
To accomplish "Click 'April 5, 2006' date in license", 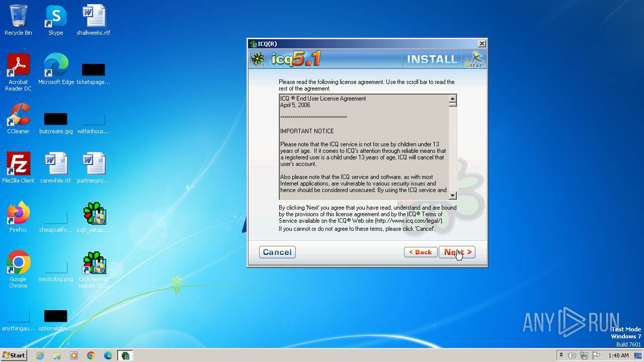I will coord(295,105).
